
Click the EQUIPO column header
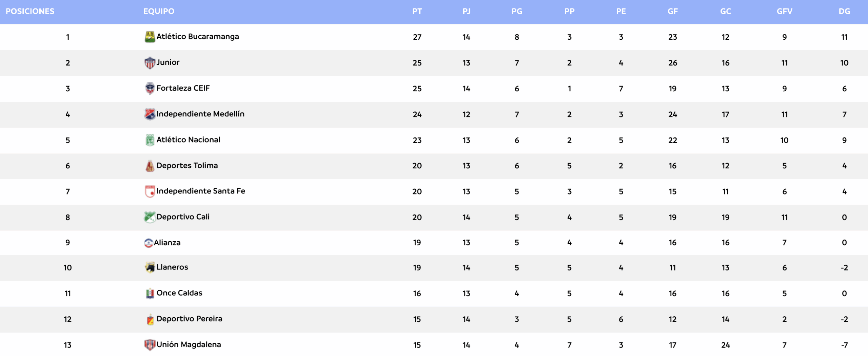(x=159, y=11)
